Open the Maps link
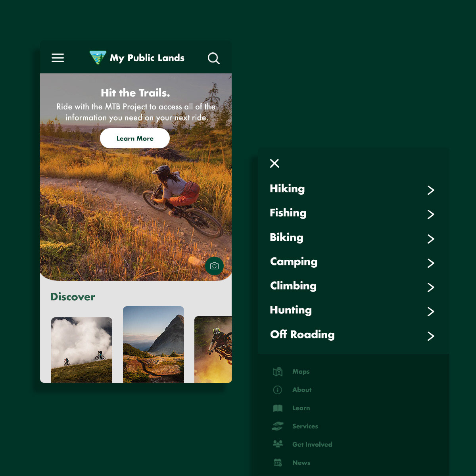The image size is (476, 476). click(x=301, y=372)
